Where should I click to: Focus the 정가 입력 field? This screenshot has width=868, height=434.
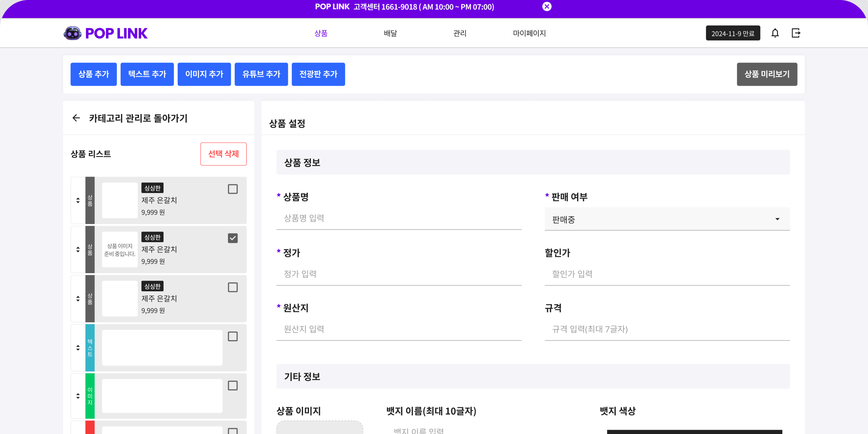coord(399,274)
